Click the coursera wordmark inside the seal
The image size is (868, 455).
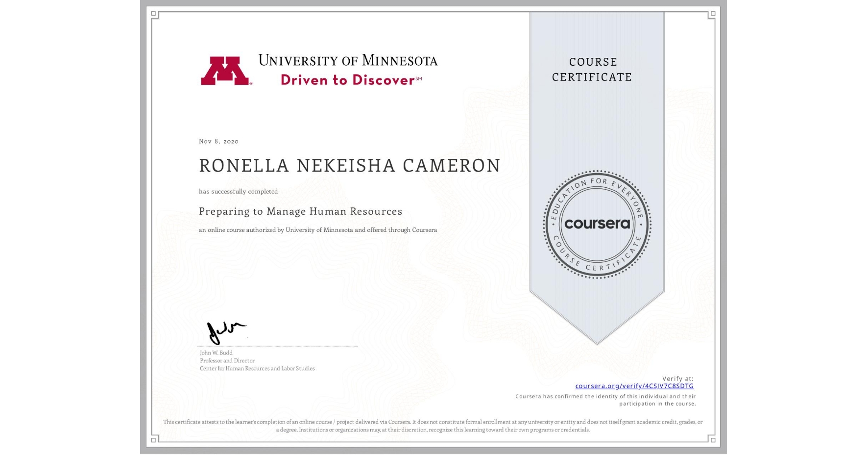pyautogui.click(x=597, y=224)
